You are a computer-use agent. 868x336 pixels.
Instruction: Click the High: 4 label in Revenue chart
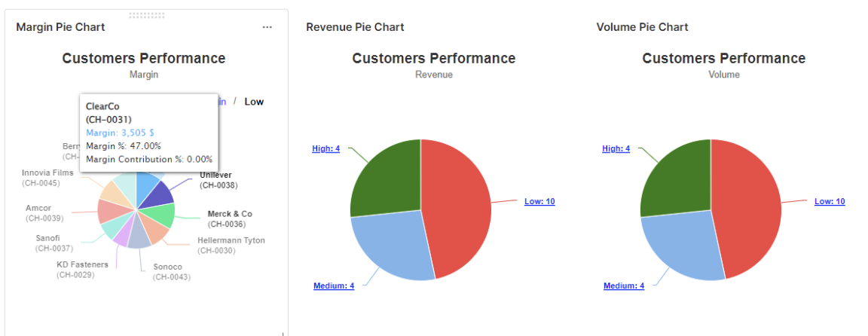coord(325,149)
